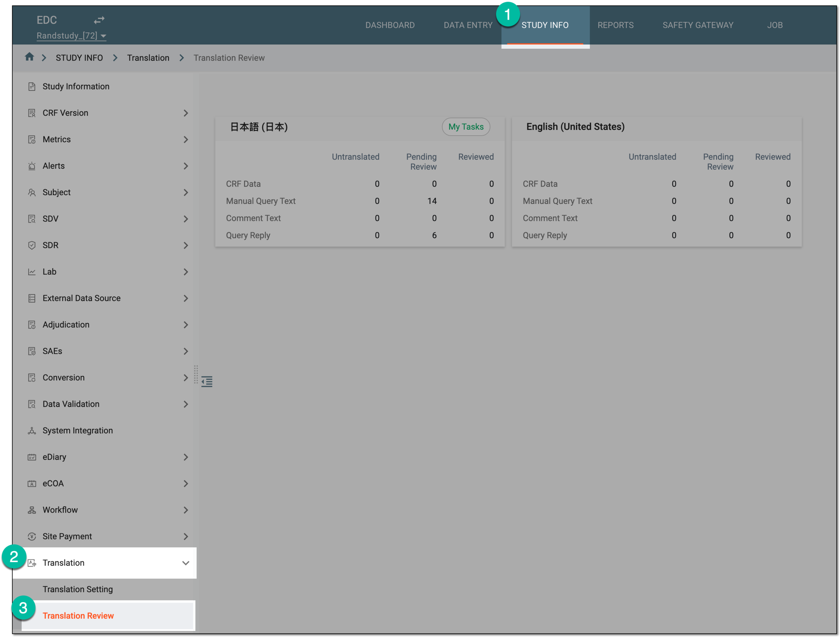This screenshot has width=840, height=637.
Task: Open the REPORTS tab
Action: [615, 25]
